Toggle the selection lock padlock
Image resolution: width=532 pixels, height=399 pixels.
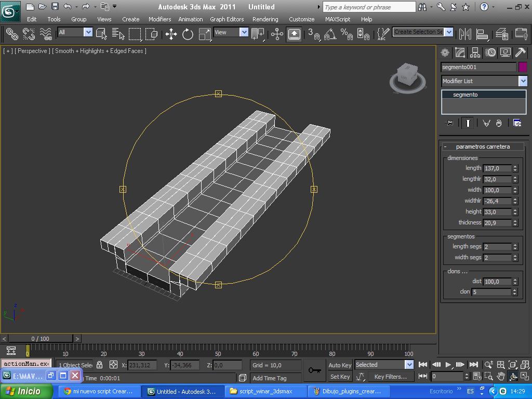pos(100,365)
